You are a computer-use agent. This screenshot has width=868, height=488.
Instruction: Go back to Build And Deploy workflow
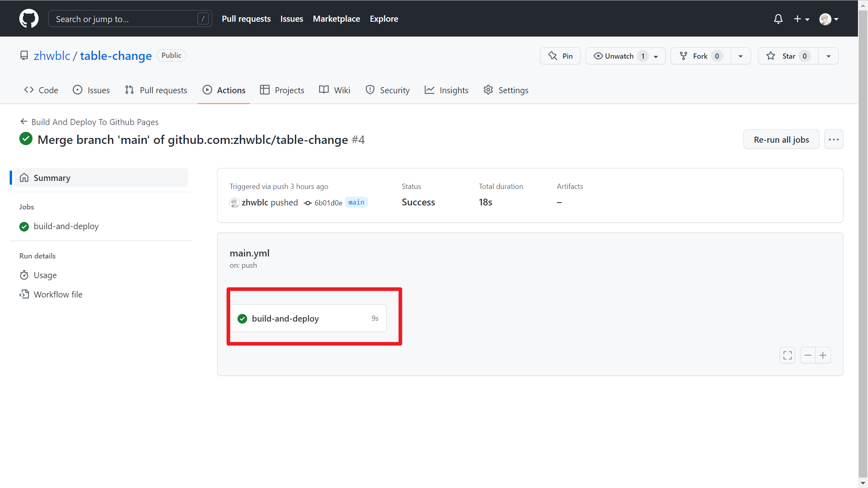[x=89, y=122]
